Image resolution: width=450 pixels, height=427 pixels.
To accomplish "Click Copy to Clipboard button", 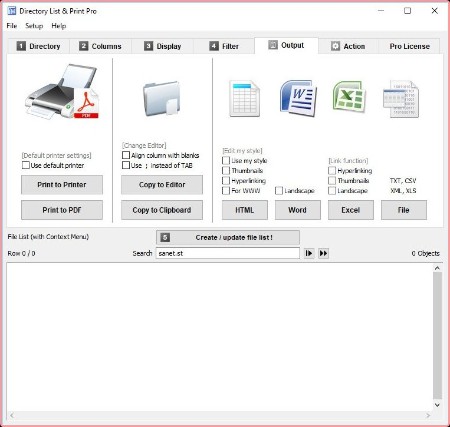I will pyautogui.click(x=162, y=210).
